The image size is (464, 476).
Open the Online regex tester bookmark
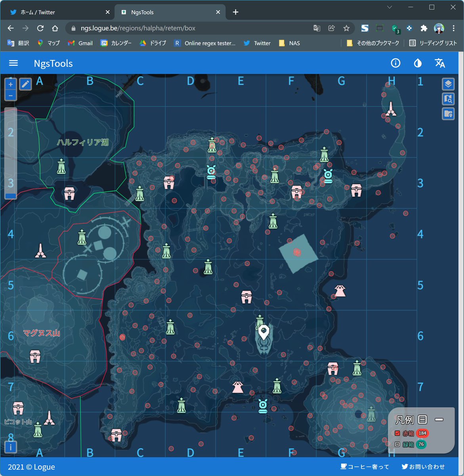pyautogui.click(x=205, y=43)
